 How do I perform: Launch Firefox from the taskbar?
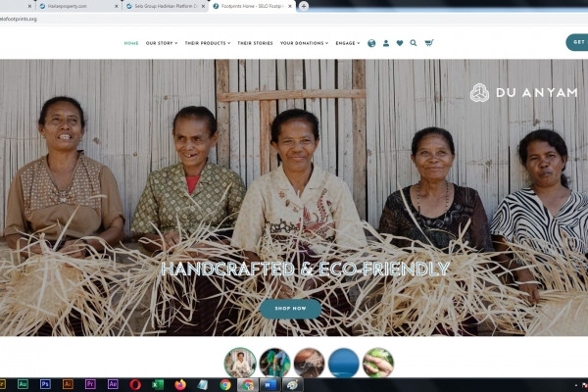click(180, 384)
